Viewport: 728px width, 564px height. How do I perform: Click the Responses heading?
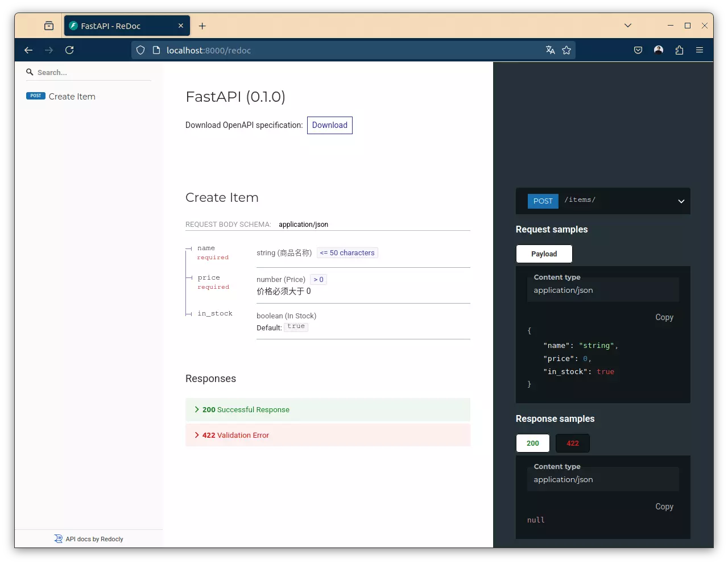(210, 379)
